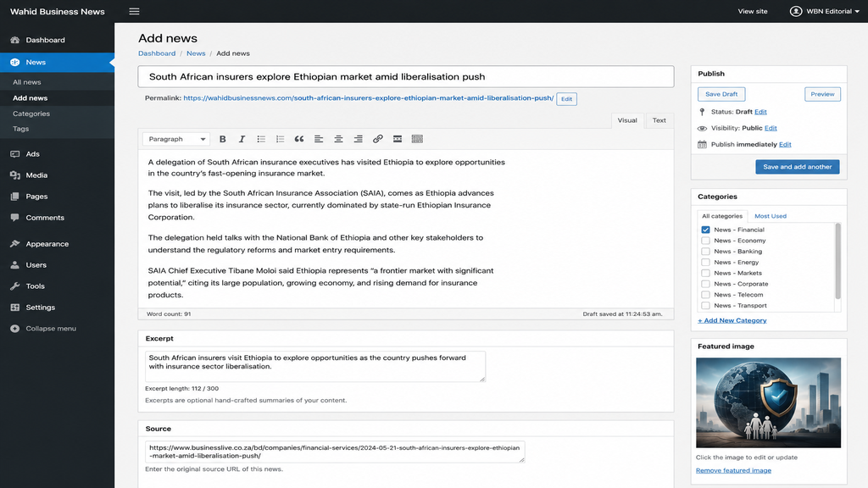Screen dimensions: 868x488
Task: Insert a link using the link icon
Action: point(377,139)
